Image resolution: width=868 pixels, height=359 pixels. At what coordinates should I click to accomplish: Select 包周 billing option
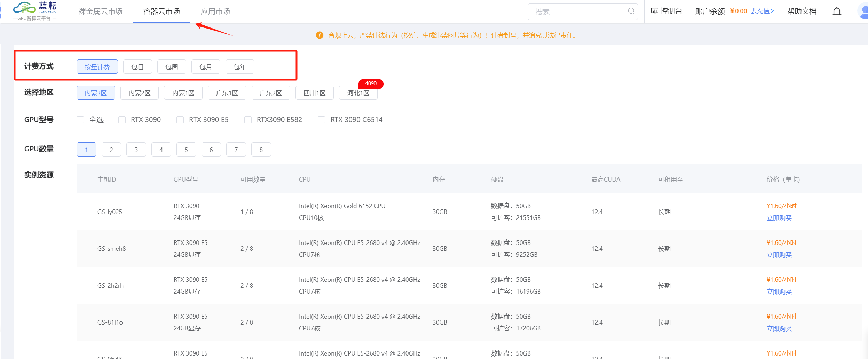tap(172, 67)
